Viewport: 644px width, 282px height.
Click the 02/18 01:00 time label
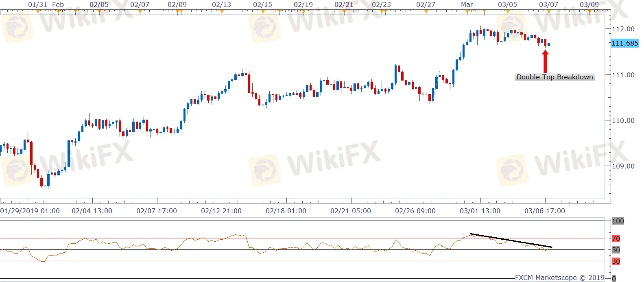(286, 211)
